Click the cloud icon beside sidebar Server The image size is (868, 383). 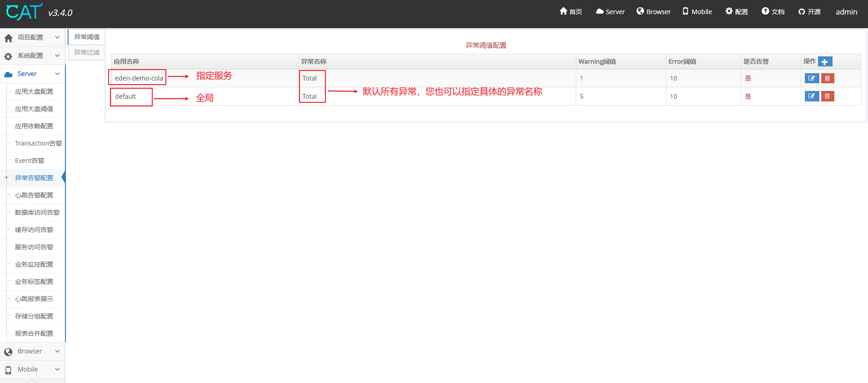click(8, 74)
